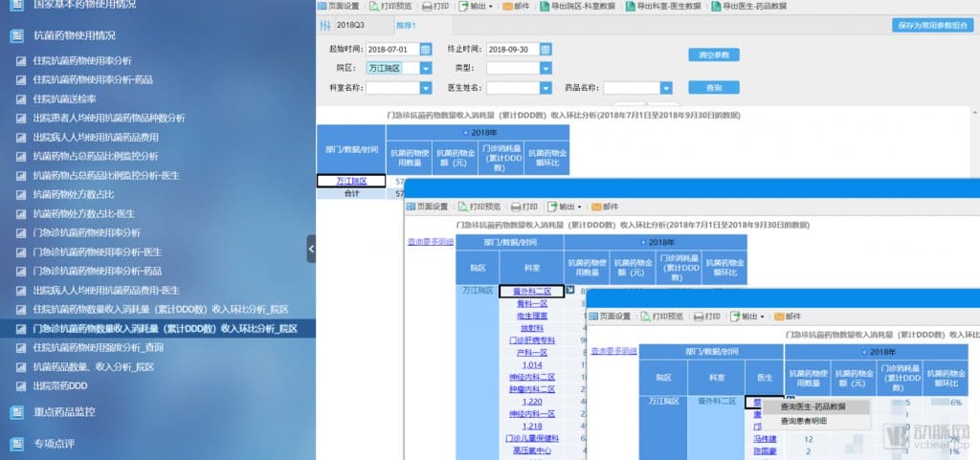Viewport: 980px width, 460px height.
Task: Open 住院抗菌送检率 report in sidebar
Action: 64,99
